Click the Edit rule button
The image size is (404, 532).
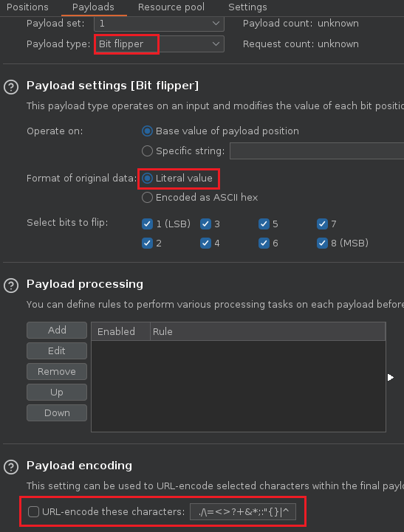click(x=57, y=350)
